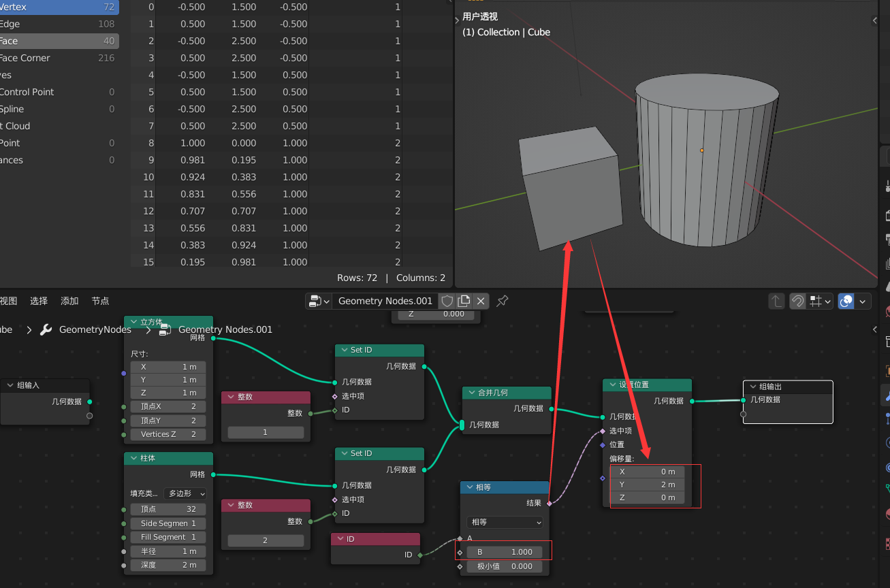Screen dimensions: 890x588
Task: Toggle the pin icon in node editor
Action: click(503, 301)
